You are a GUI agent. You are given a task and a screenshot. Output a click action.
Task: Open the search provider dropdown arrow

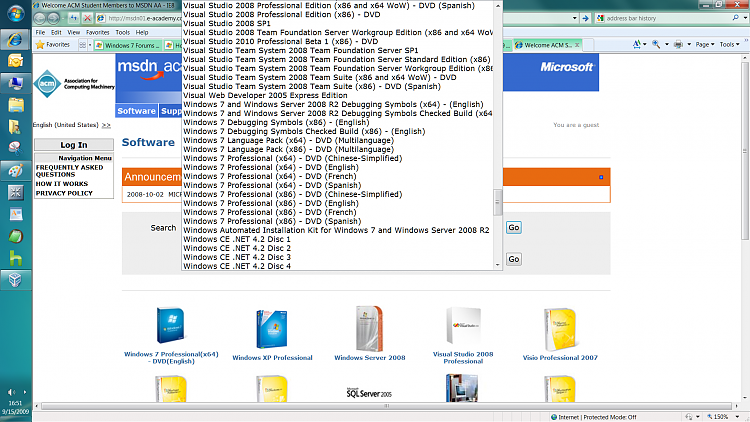[x=745, y=18]
